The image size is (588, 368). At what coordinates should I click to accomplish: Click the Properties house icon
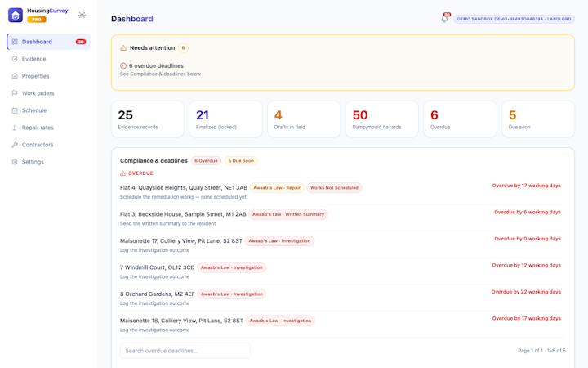(15, 76)
